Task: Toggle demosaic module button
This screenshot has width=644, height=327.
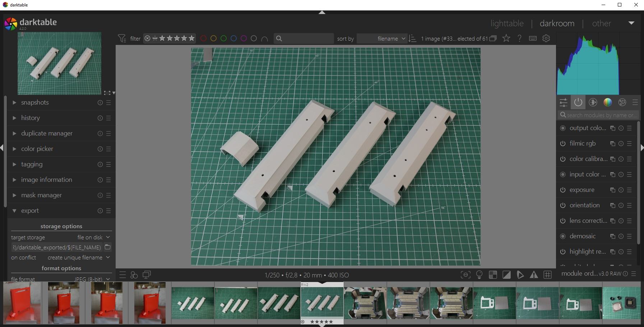Action: click(563, 236)
